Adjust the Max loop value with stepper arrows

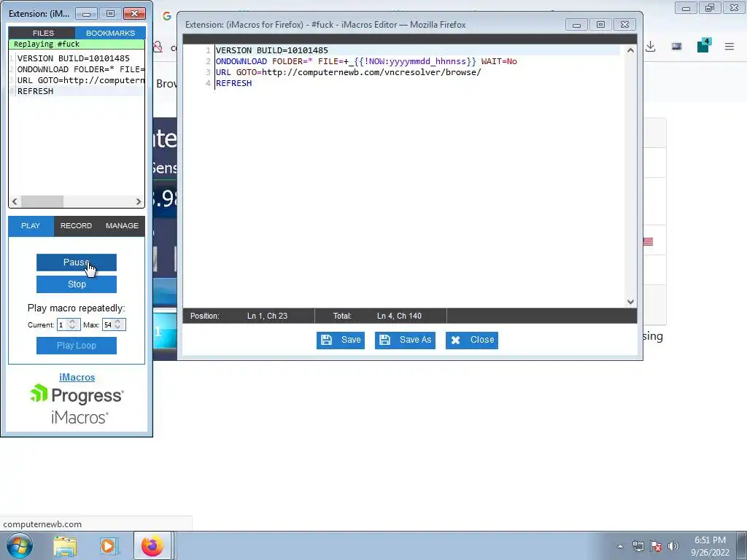[x=118, y=324]
